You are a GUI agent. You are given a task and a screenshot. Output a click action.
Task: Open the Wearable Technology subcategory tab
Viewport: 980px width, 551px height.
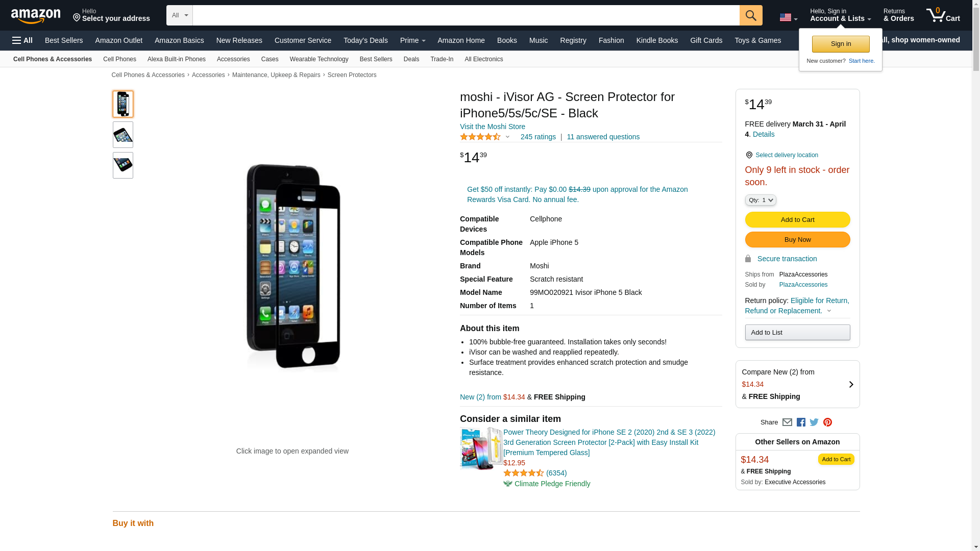(x=319, y=59)
